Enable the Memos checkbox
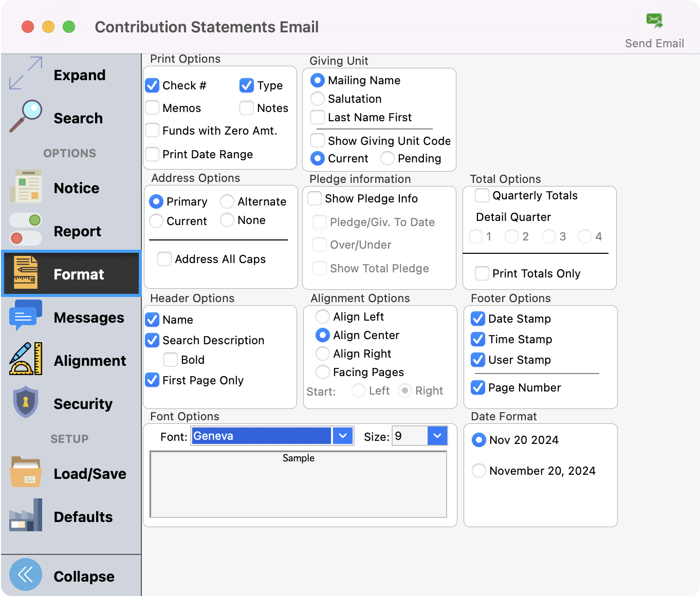 (152, 108)
